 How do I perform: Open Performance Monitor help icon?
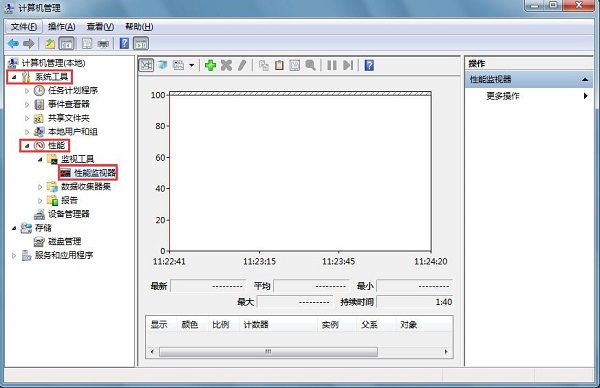pyautogui.click(x=369, y=65)
